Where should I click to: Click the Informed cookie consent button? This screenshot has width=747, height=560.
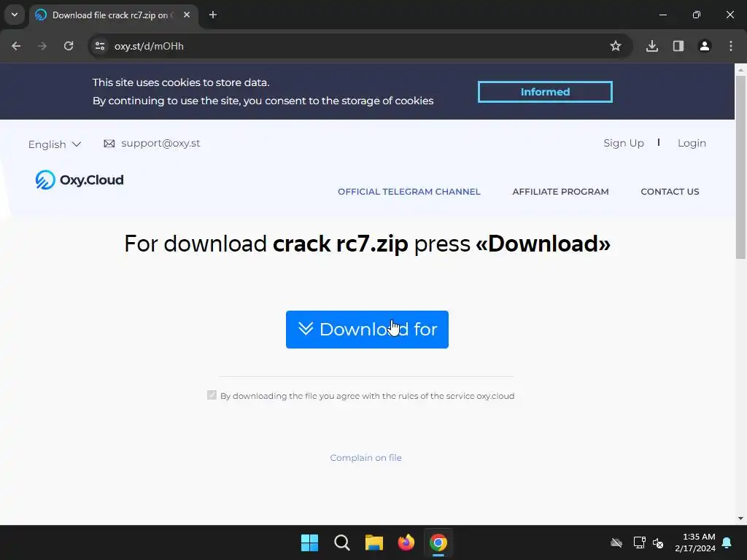click(x=545, y=92)
